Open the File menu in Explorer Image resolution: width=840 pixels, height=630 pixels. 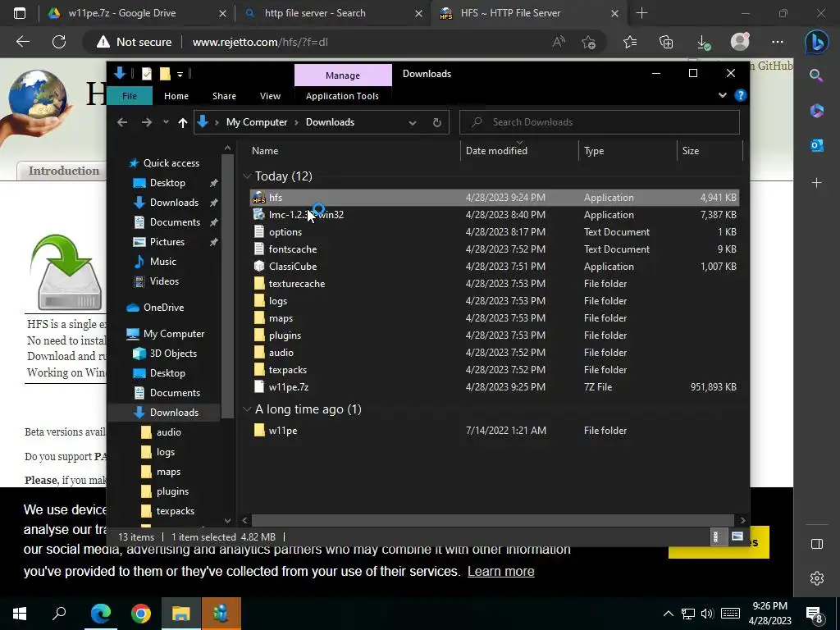(129, 96)
